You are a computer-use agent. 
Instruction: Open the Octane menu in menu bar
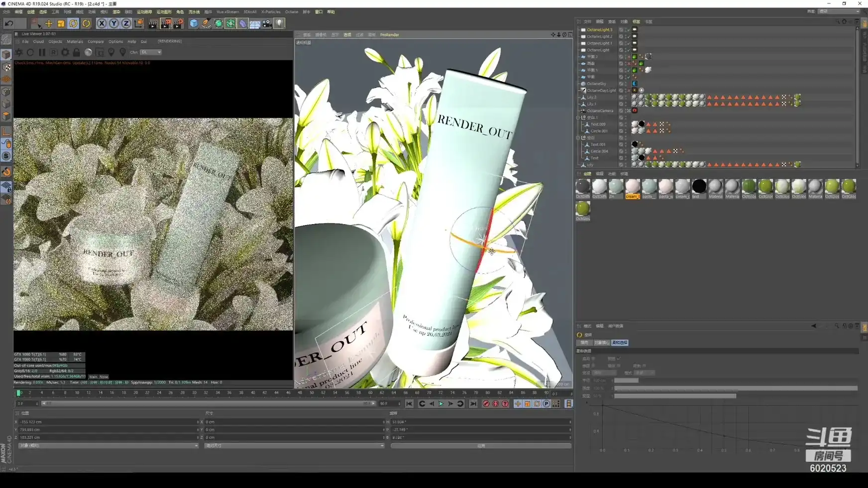tap(292, 11)
